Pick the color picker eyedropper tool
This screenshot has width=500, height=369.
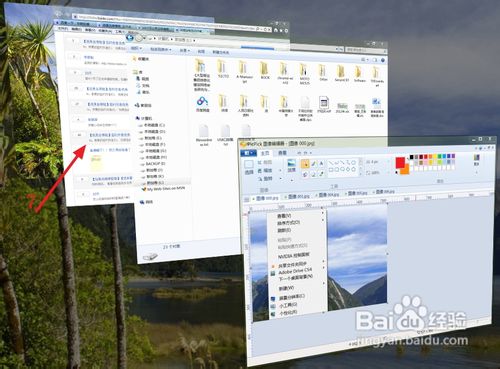click(x=322, y=174)
